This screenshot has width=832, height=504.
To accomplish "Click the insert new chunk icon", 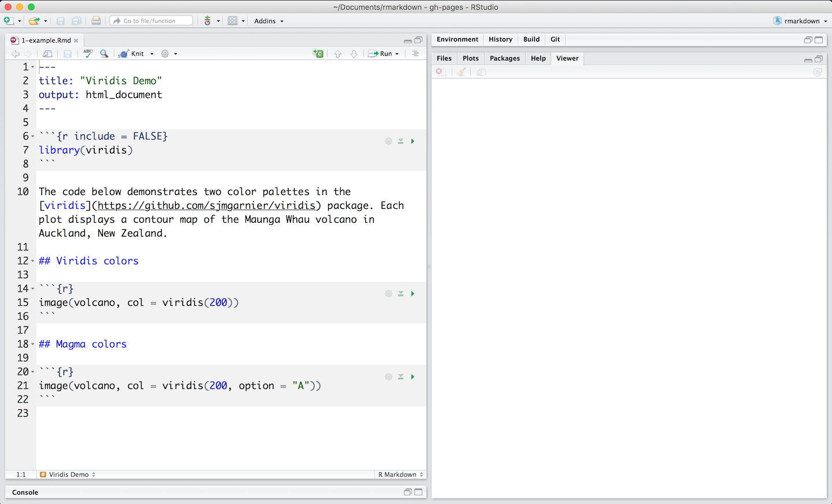I will [x=318, y=53].
